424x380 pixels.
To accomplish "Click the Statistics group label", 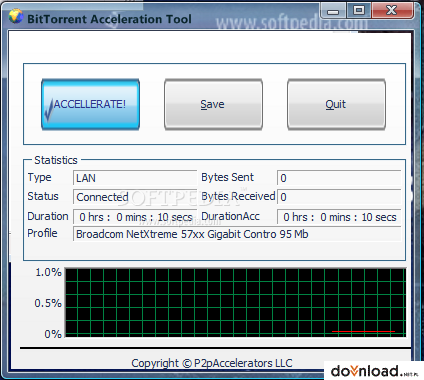I will 56,160.
